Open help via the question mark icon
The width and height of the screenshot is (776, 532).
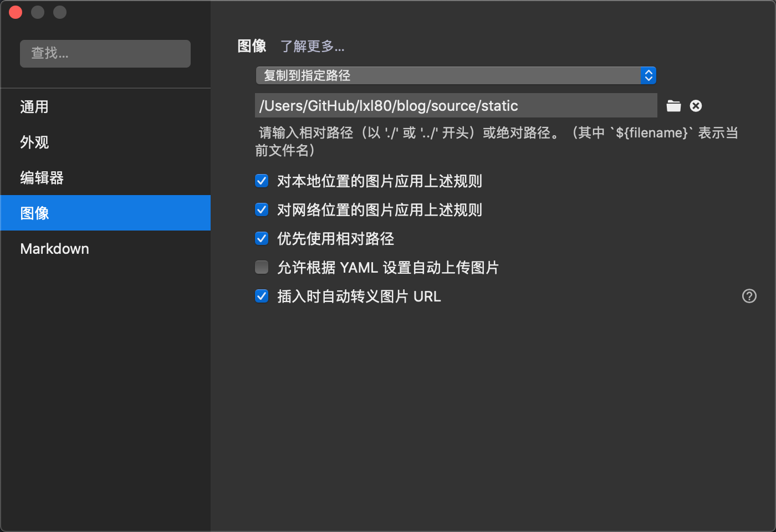(x=749, y=296)
